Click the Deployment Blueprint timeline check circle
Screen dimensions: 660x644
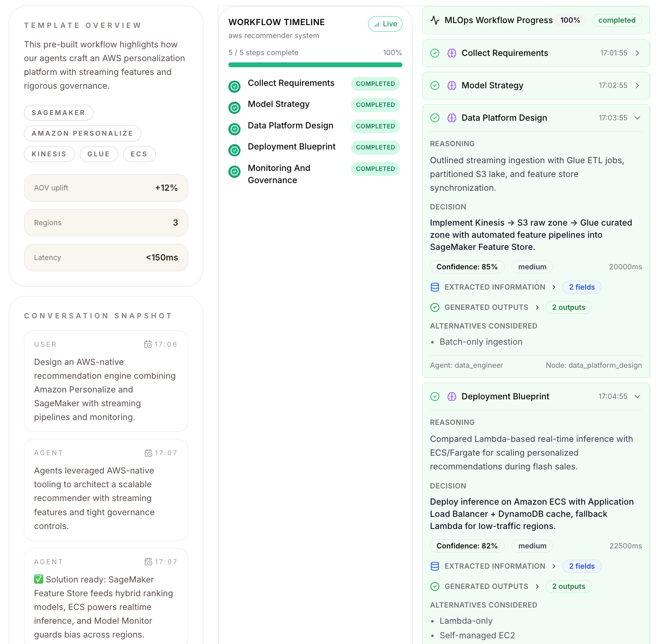(234, 150)
